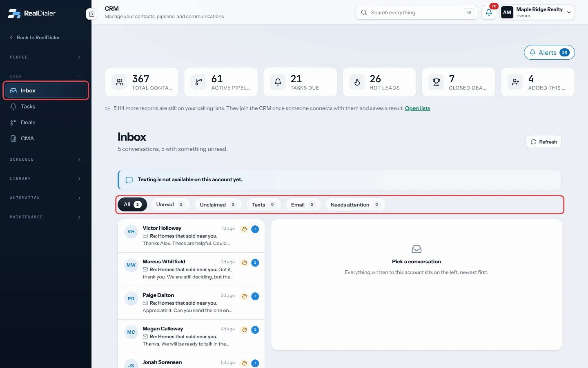Open Megan Calloway's conversation
588x368 pixels.
[x=191, y=337]
